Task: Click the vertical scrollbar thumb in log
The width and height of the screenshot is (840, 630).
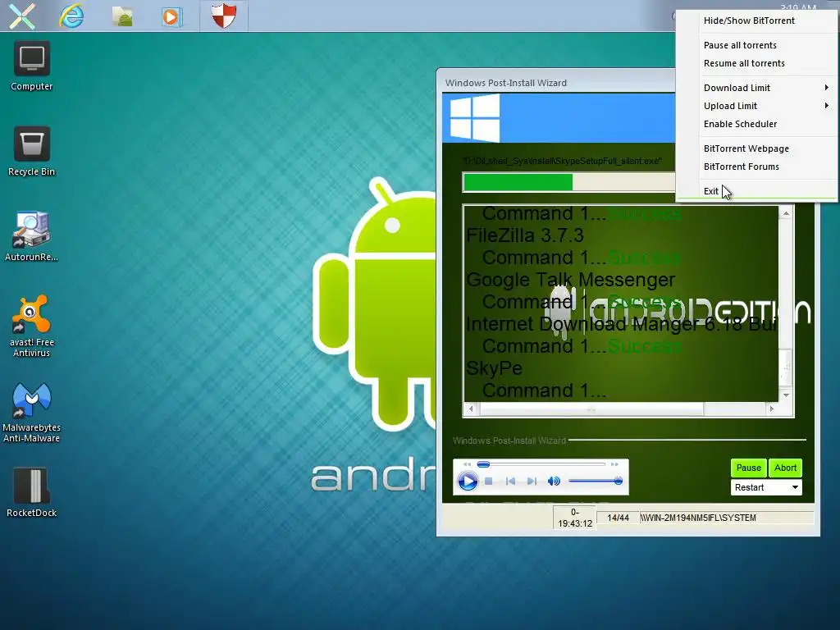Action: [786, 367]
